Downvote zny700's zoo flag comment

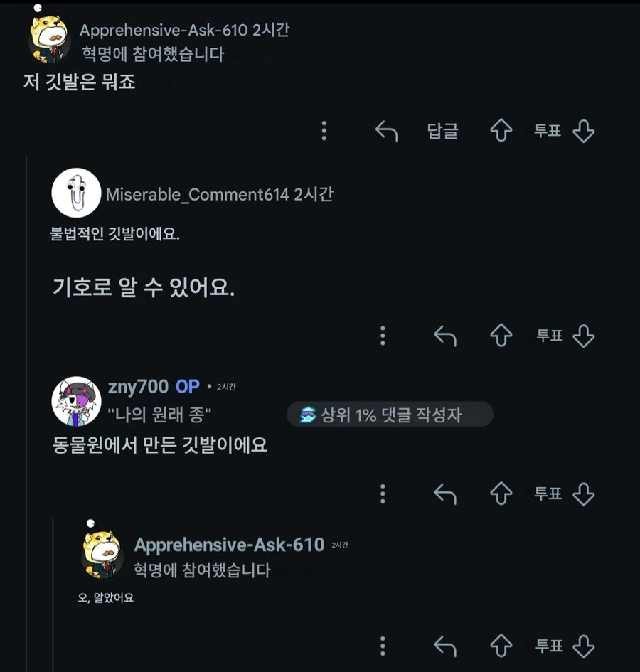pyautogui.click(x=583, y=494)
